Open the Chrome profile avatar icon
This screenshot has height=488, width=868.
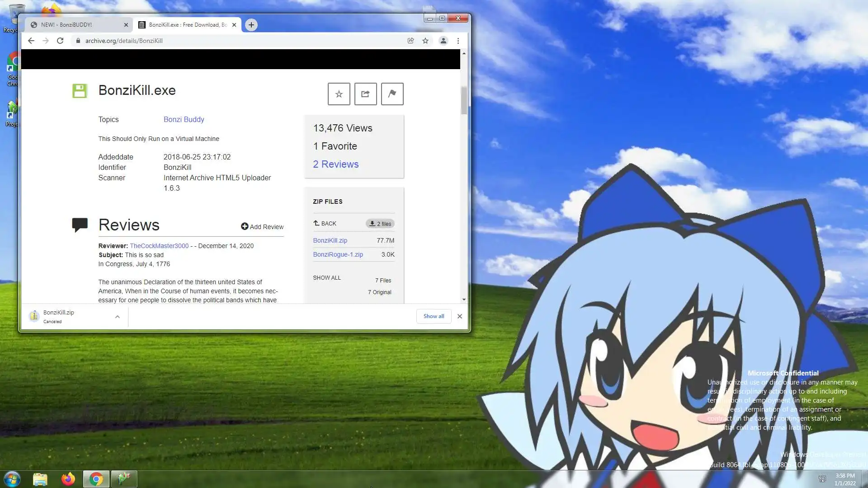tap(443, 41)
